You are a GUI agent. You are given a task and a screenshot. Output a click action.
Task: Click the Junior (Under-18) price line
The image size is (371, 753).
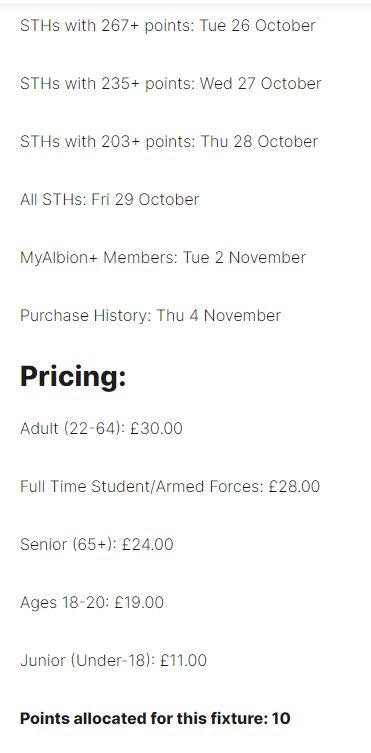tap(113, 660)
